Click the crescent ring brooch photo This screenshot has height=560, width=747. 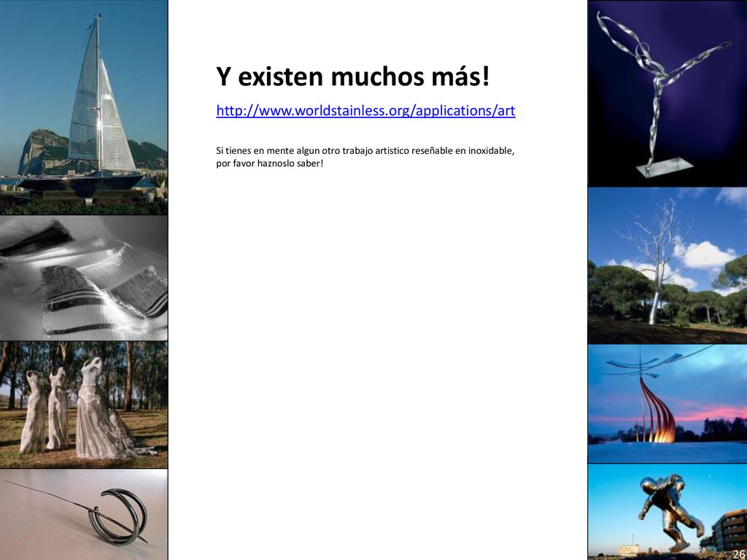click(x=84, y=515)
